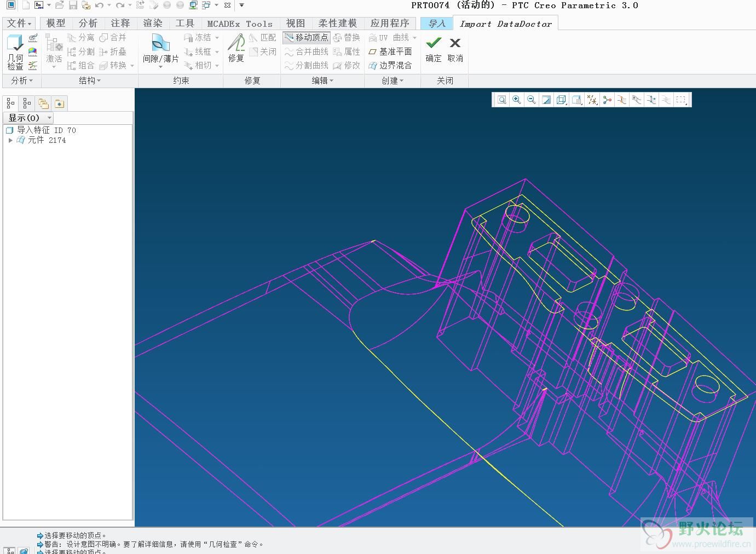Toggle the wireframe display style button
756x554 pixels.
coord(561,100)
